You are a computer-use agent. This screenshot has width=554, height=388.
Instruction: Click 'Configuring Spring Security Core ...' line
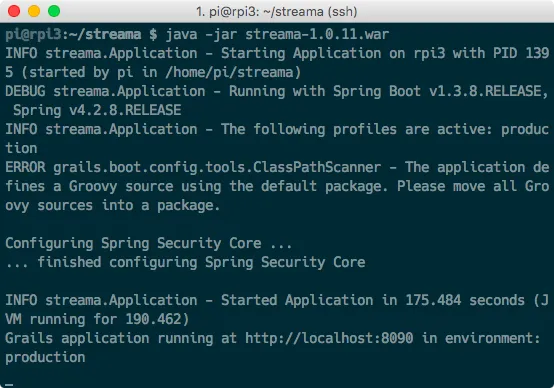pos(148,243)
